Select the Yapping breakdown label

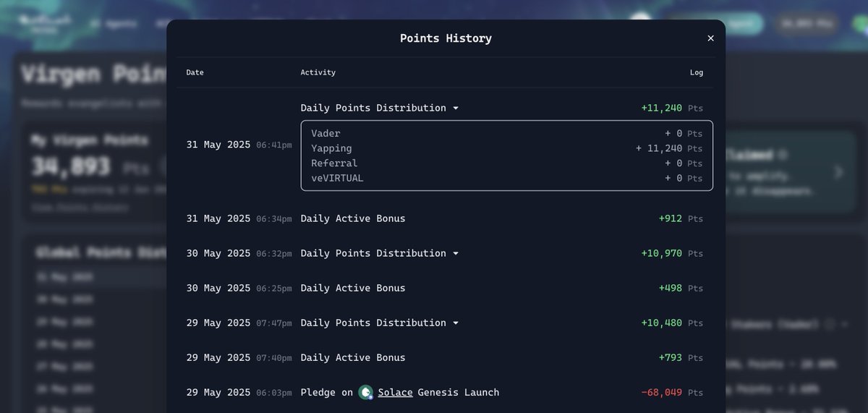coord(331,148)
